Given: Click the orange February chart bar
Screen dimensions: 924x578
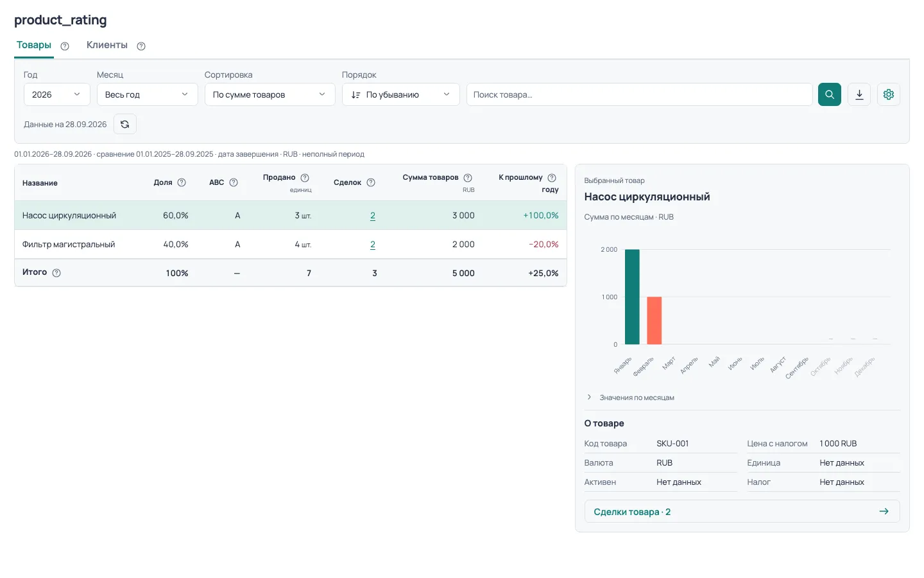Looking at the screenshot, I should click(654, 320).
